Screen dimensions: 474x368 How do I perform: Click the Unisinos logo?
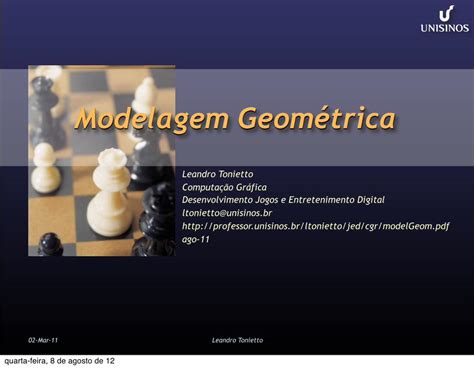coord(444,19)
